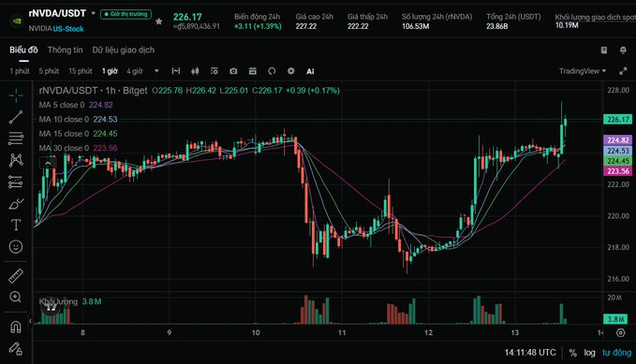Add rNVDA/USDT to favorites star
636x364 pixels.
point(158,22)
